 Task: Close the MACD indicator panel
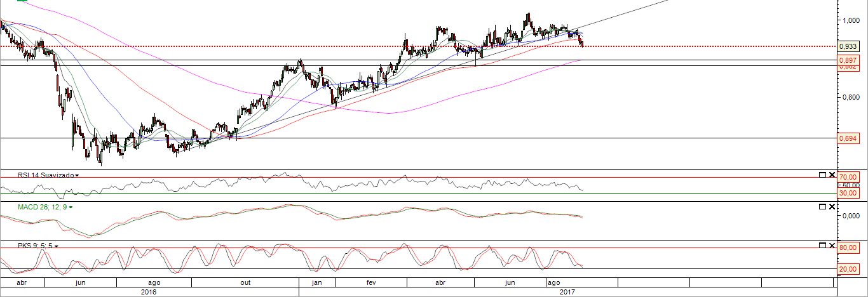click(x=831, y=207)
